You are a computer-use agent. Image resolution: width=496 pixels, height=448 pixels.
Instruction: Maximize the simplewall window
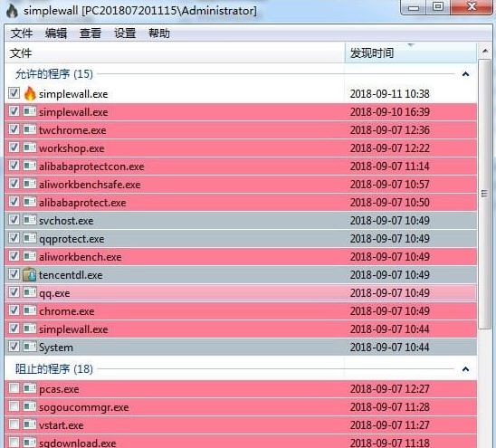coord(438,7)
